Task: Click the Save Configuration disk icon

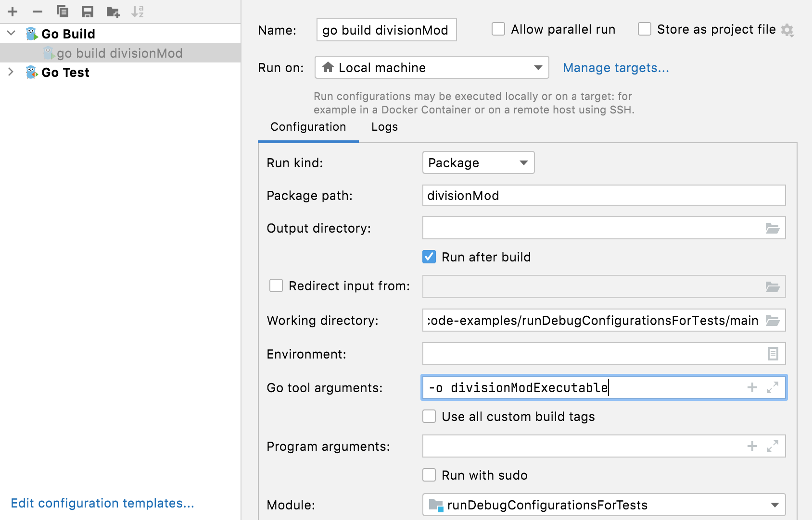Action: (x=88, y=12)
